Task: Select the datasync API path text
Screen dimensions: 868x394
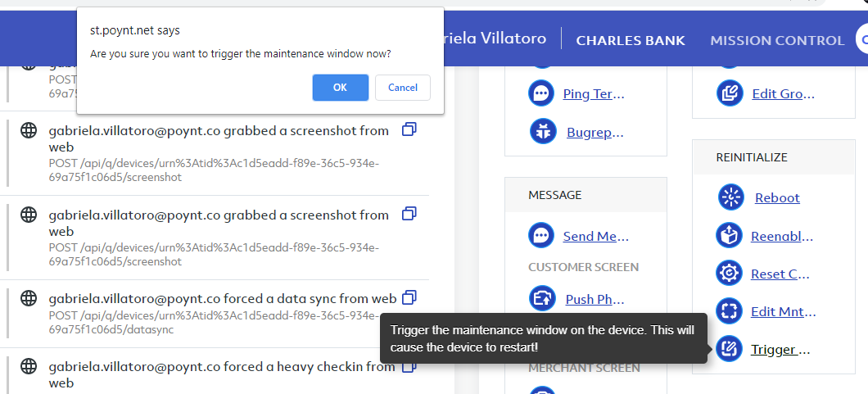Action: click(x=215, y=323)
